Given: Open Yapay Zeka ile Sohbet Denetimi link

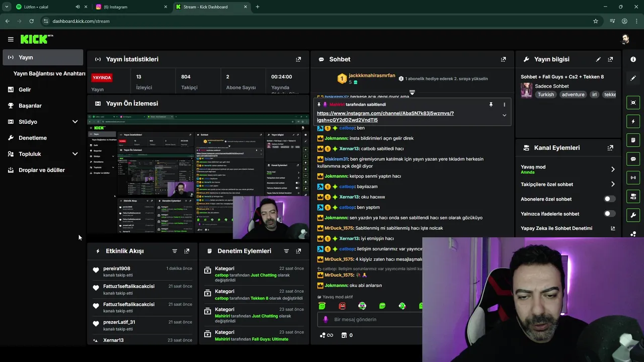Looking at the screenshot, I should [568, 228].
